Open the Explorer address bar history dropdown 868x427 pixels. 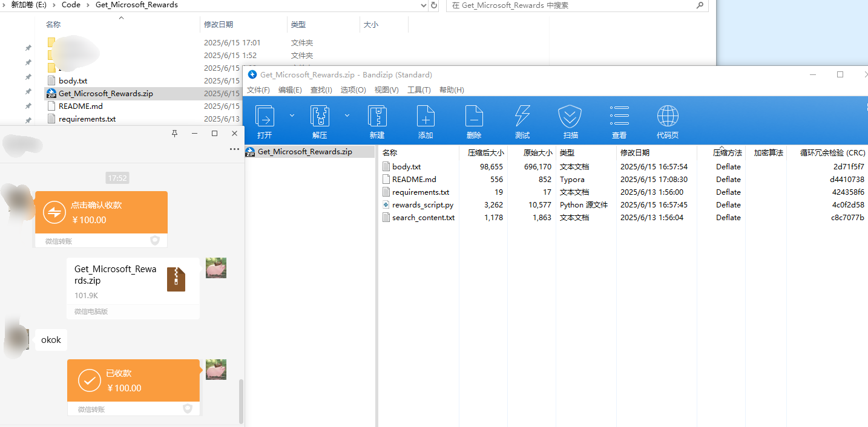tap(424, 5)
